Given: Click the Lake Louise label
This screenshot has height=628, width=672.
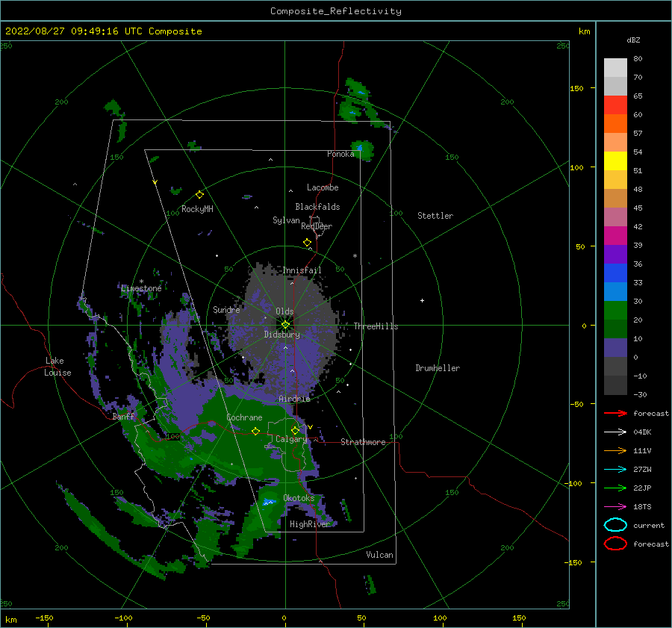Looking at the screenshot, I should (x=57, y=367).
